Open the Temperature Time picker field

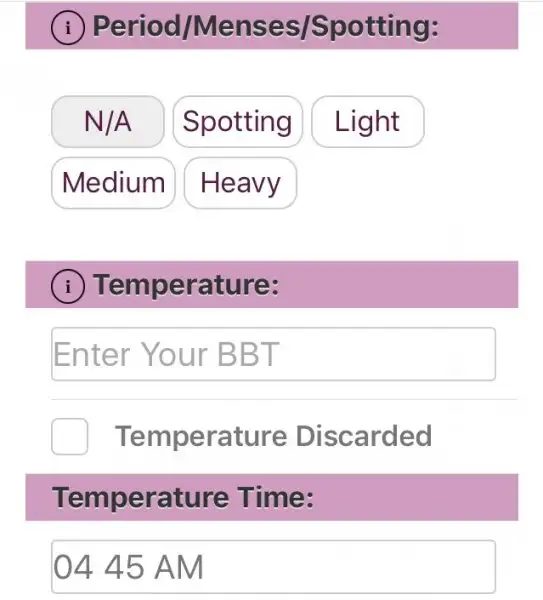[x=274, y=567]
